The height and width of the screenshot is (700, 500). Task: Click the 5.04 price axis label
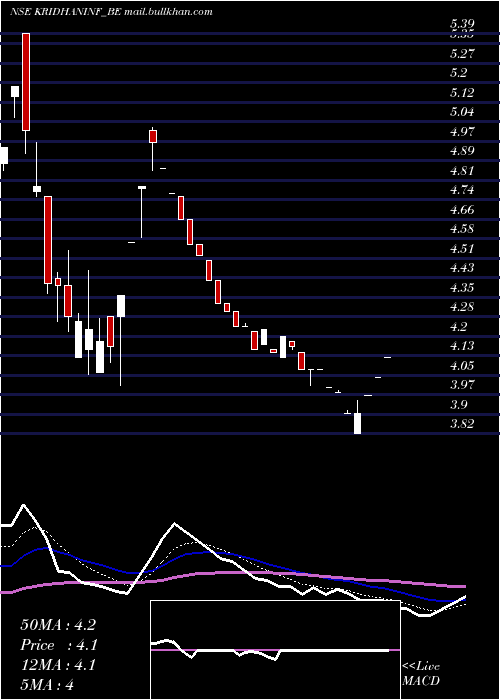462,112
